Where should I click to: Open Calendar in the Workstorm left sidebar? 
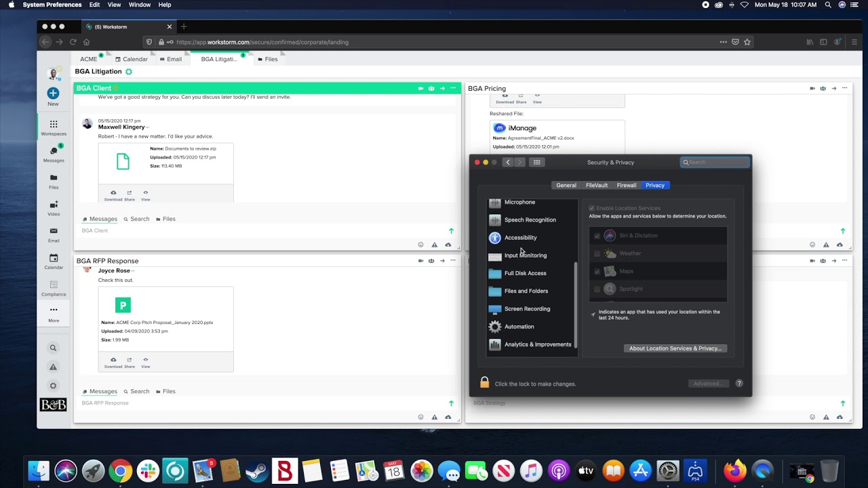(54, 261)
